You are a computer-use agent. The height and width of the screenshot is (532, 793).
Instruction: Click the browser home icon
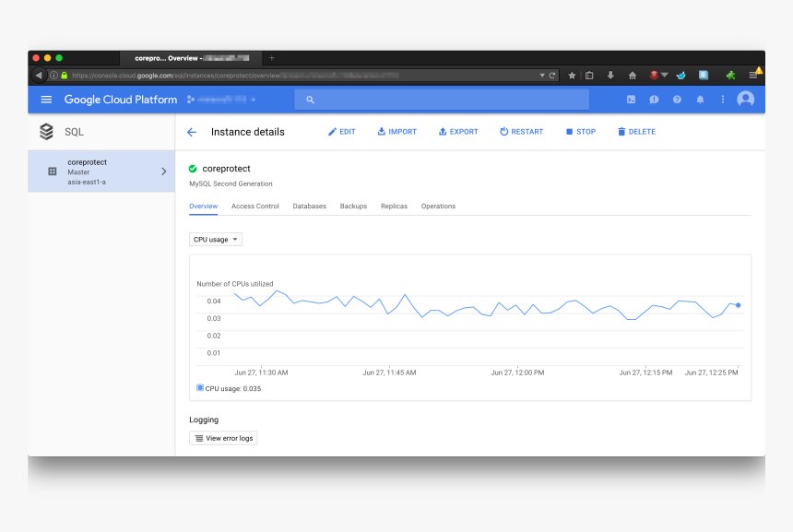tap(633, 76)
